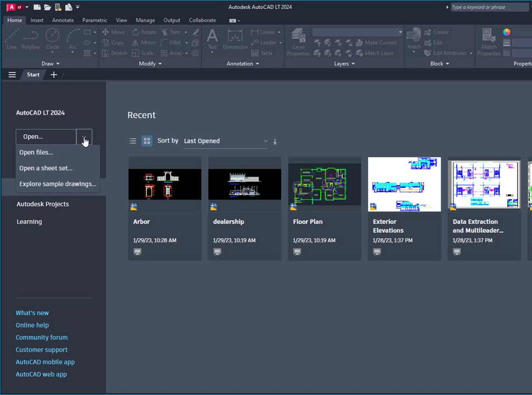Select the Polyline tool

coord(30,39)
